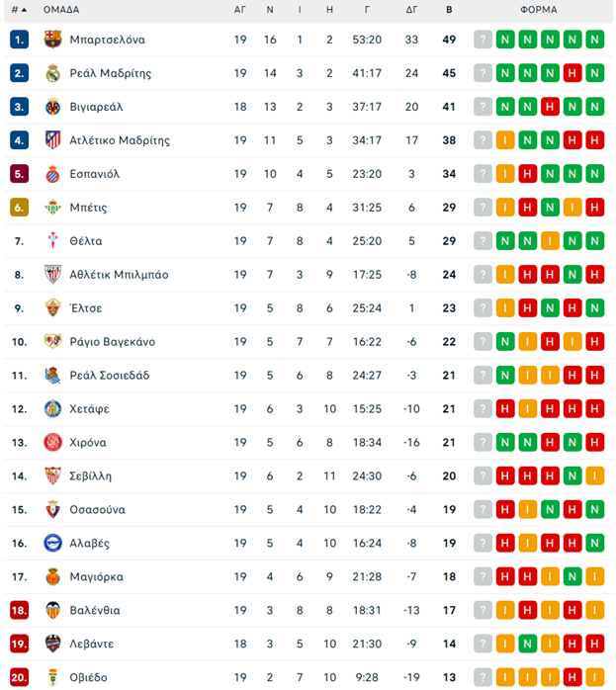
Task: Click the orange I badge in Celta's form
Action: [x=550, y=241]
